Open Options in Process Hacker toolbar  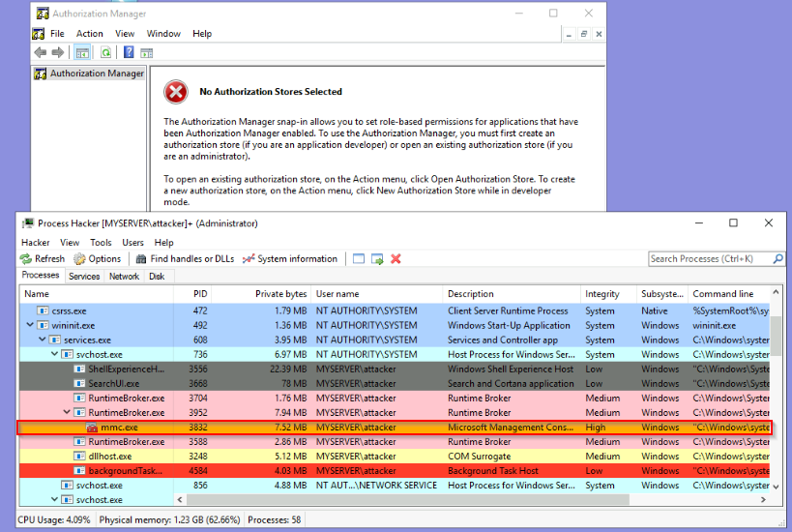pos(98,258)
